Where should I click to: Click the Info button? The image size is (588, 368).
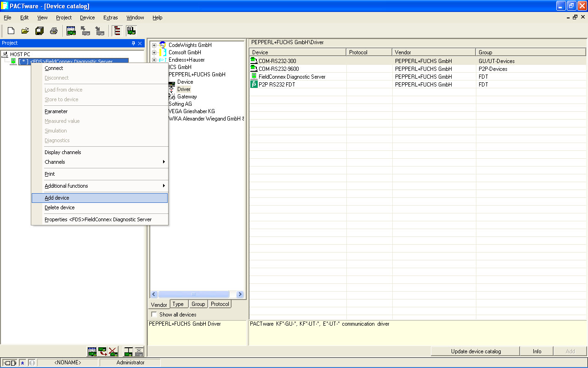tap(537, 351)
